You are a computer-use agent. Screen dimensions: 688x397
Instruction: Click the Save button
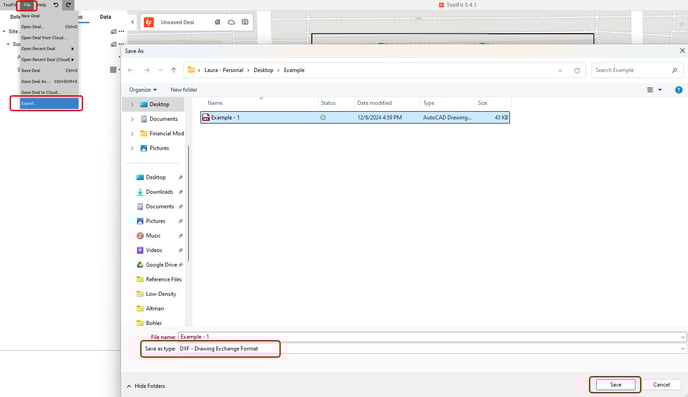point(615,385)
